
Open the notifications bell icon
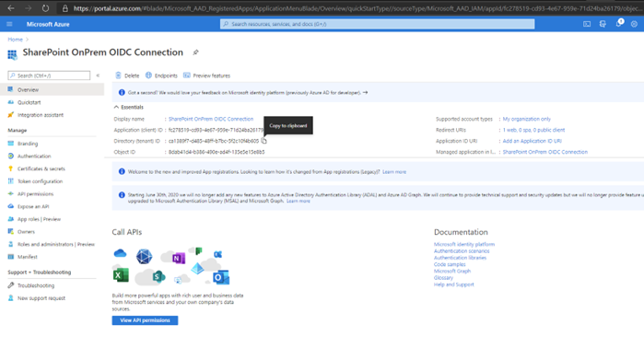click(619, 23)
